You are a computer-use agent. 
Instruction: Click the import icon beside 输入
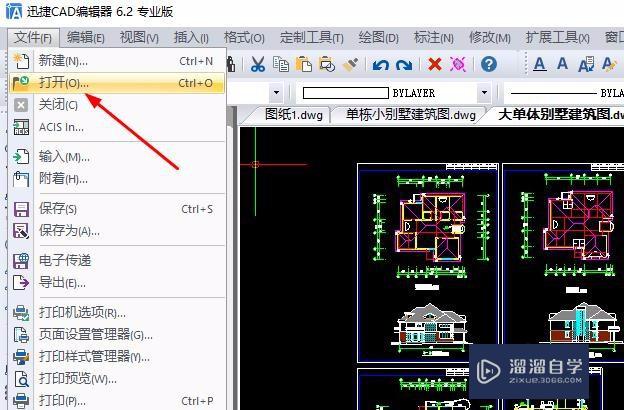point(21,156)
